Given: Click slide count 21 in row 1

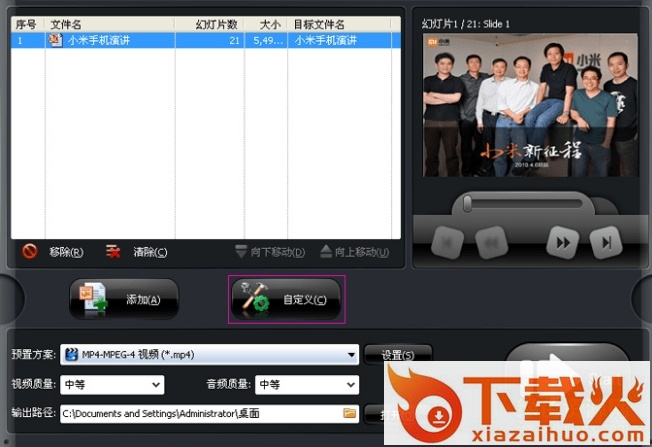Looking at the screenshot, I should coord(235,40).
